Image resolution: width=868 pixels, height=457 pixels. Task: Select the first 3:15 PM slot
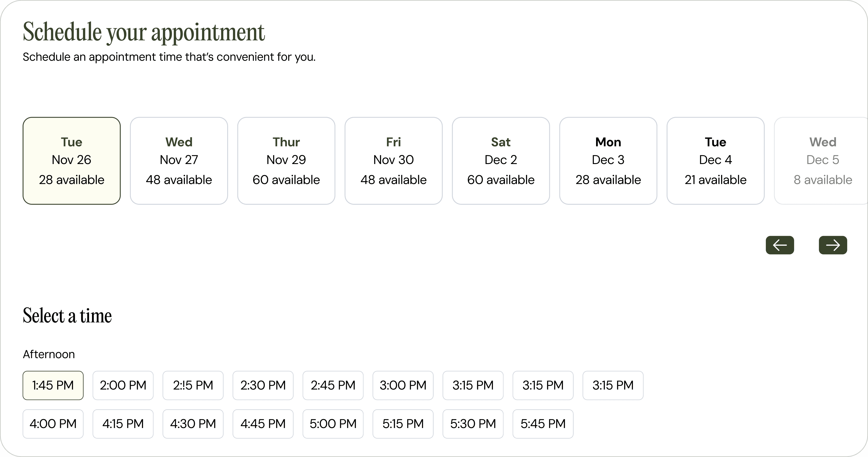point(473,385)
